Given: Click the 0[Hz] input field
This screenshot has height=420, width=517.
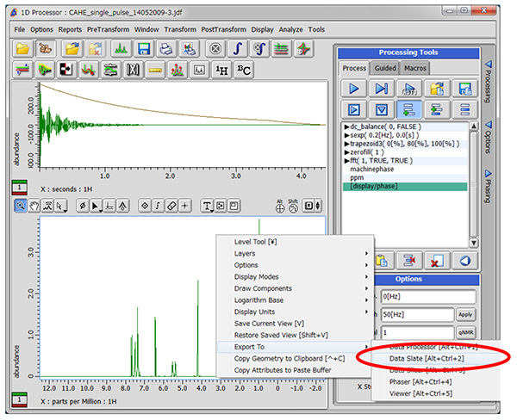Looking at the screenshot, I should [428, 296].
